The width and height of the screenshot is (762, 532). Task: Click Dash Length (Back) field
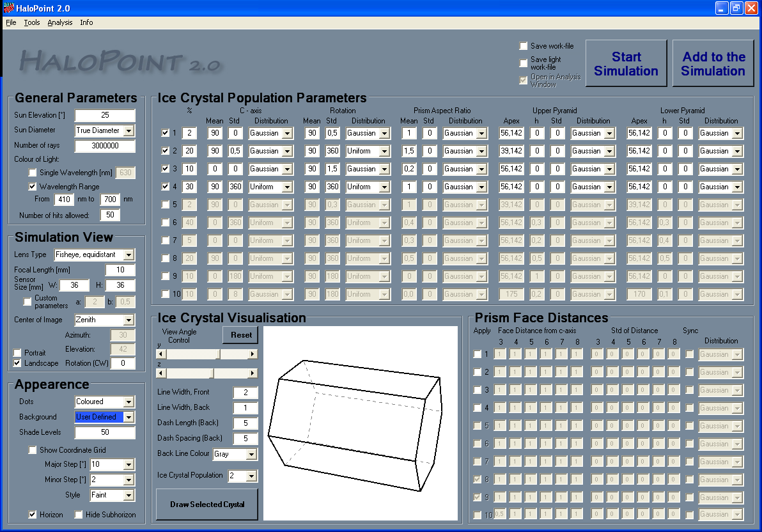245,423
